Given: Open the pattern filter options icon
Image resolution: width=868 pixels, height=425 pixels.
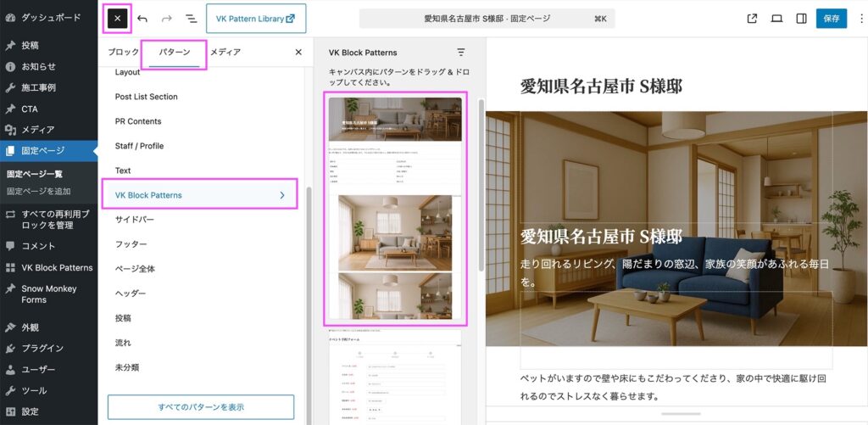Looking at the screenshot, I should tap(461, 53).
